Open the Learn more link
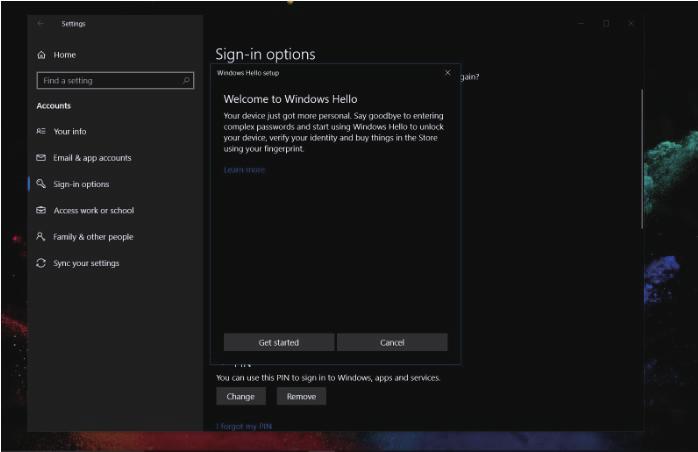 tap(244, 170)
